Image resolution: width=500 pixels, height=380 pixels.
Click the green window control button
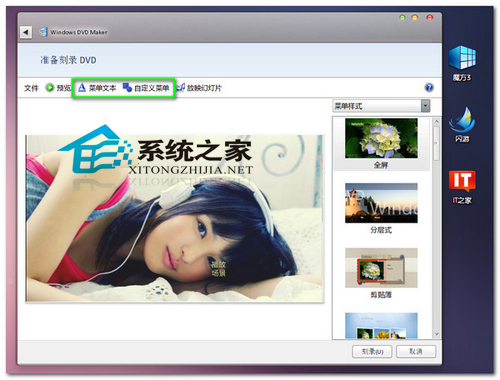pyautogui.click(x=402, y=17)
